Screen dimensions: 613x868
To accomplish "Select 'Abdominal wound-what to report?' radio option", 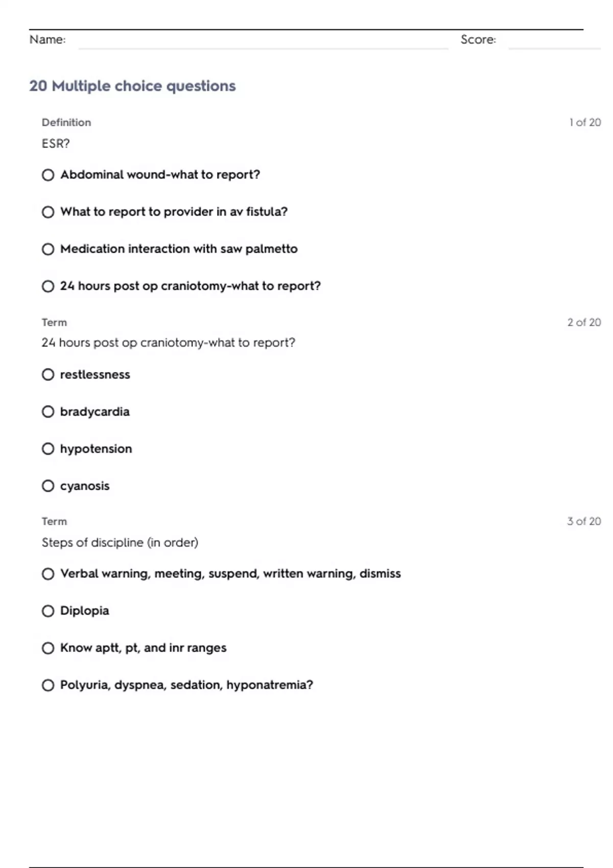I will tap(48, 175).
